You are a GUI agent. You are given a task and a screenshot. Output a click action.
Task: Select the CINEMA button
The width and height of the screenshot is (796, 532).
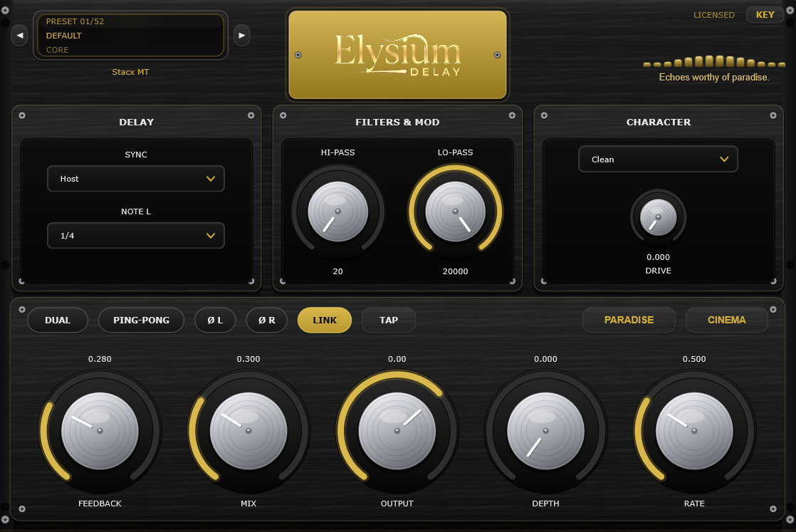pos(726,320)
